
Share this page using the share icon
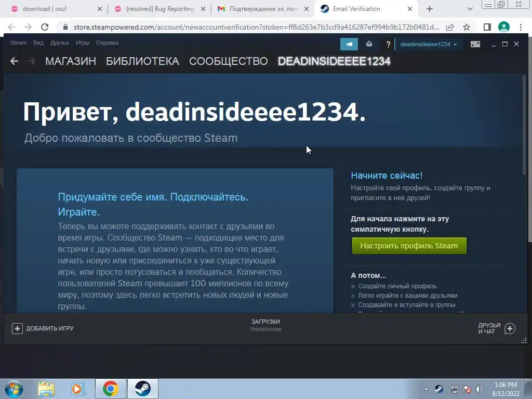click(x=450, y=27)
